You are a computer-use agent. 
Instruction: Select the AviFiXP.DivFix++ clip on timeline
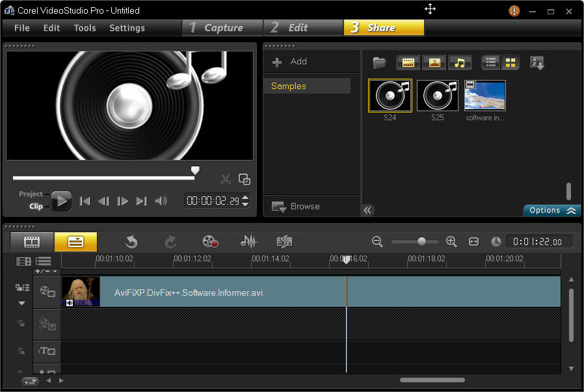311,292
